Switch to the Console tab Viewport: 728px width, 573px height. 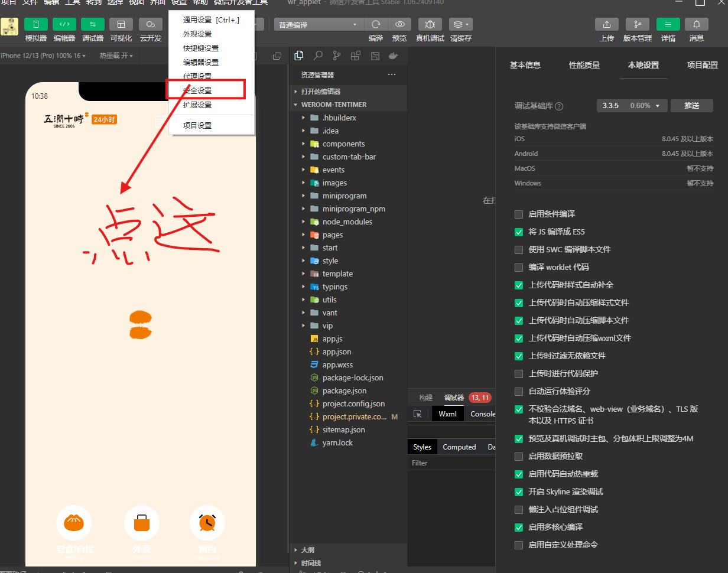click(483, 414)
